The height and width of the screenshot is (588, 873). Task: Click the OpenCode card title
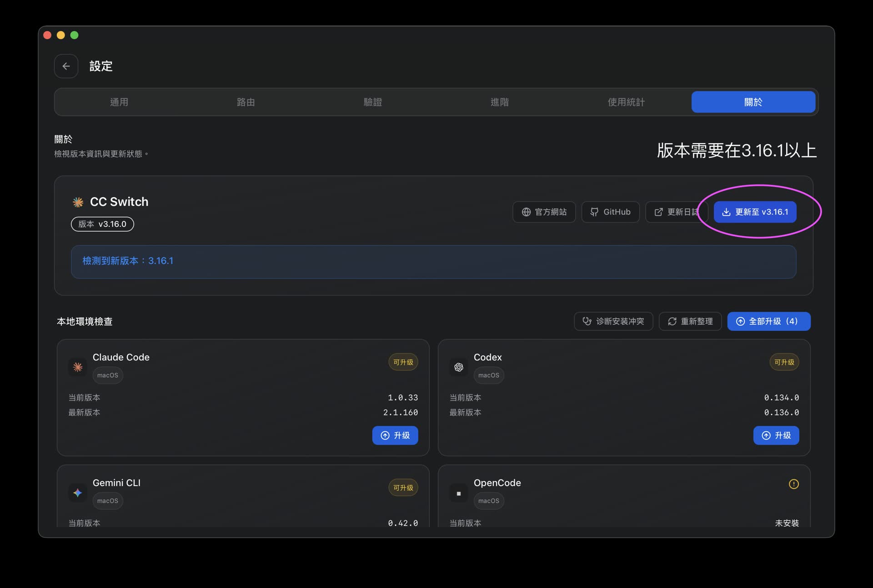pos(497,483)
